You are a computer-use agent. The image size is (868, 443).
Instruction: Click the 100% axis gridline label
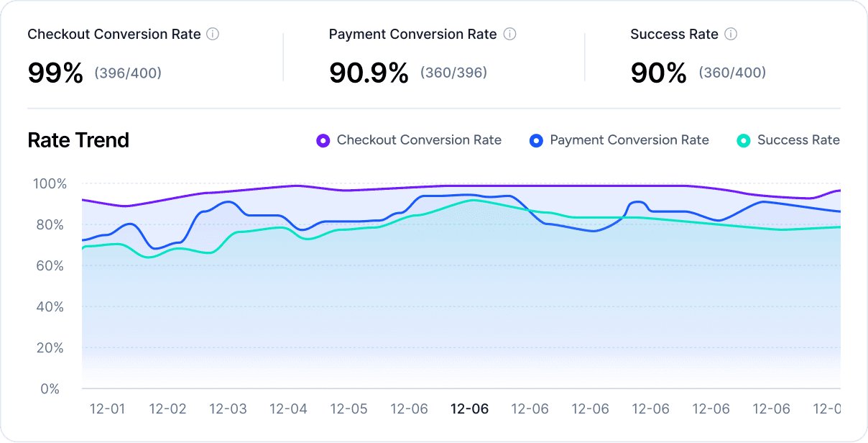(52, 183)
